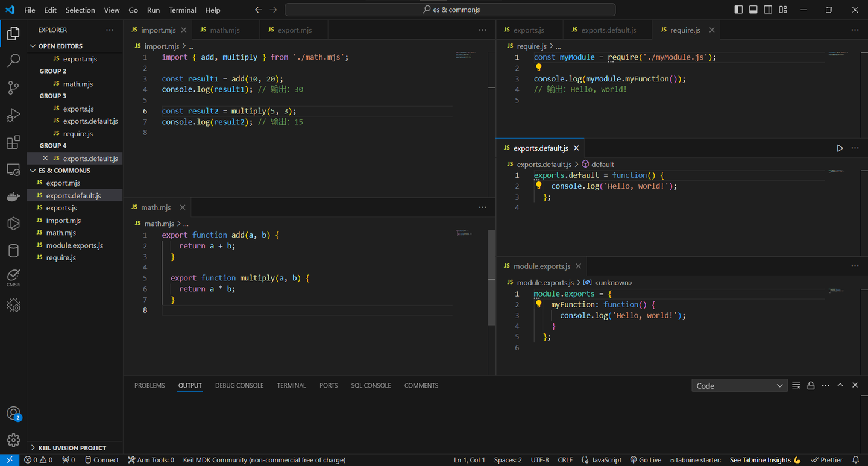Image resolution: width=868 pixels, height=466 pixels.
Task: Open the Selection menu
Action: point(80,10)
